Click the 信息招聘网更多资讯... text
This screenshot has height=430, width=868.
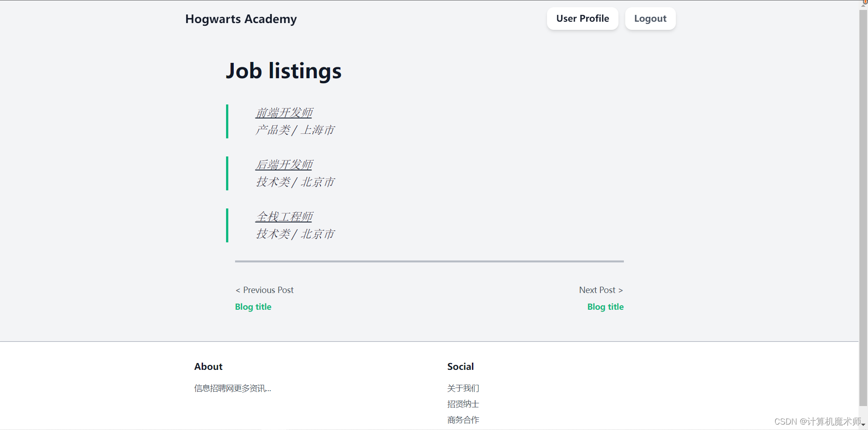[232, 388]
